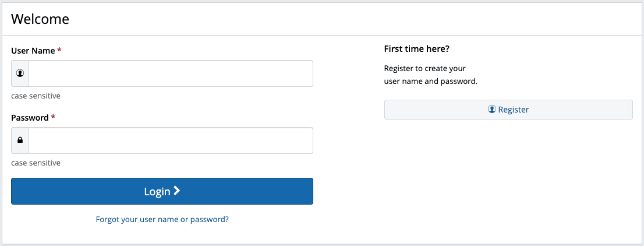This screenshot has width=644, height=246.
Task: Click the "First time here?" heading
Action: coord(416,49)
